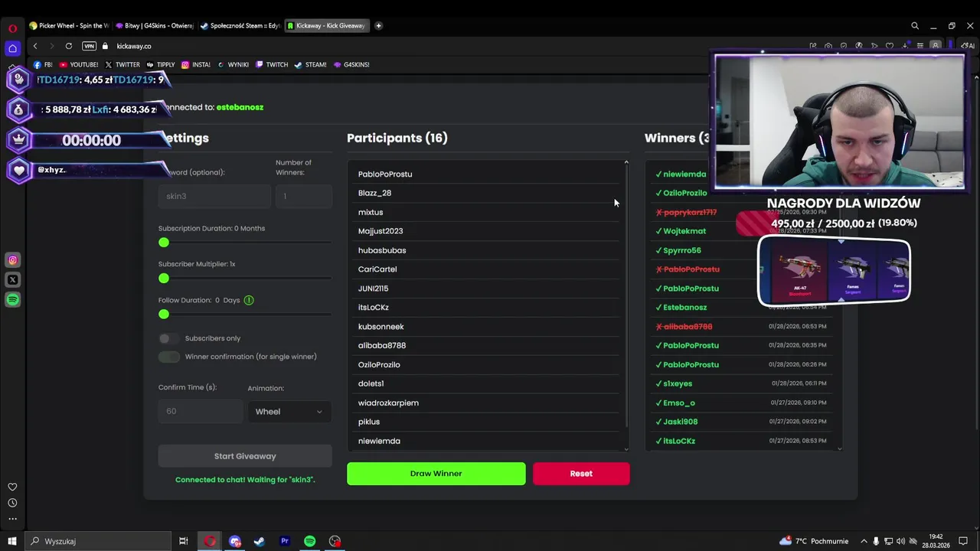Reload the kickaway.co page
This screenshot has height=551, width=980.
pyautogui.click(x=69, y=46)
